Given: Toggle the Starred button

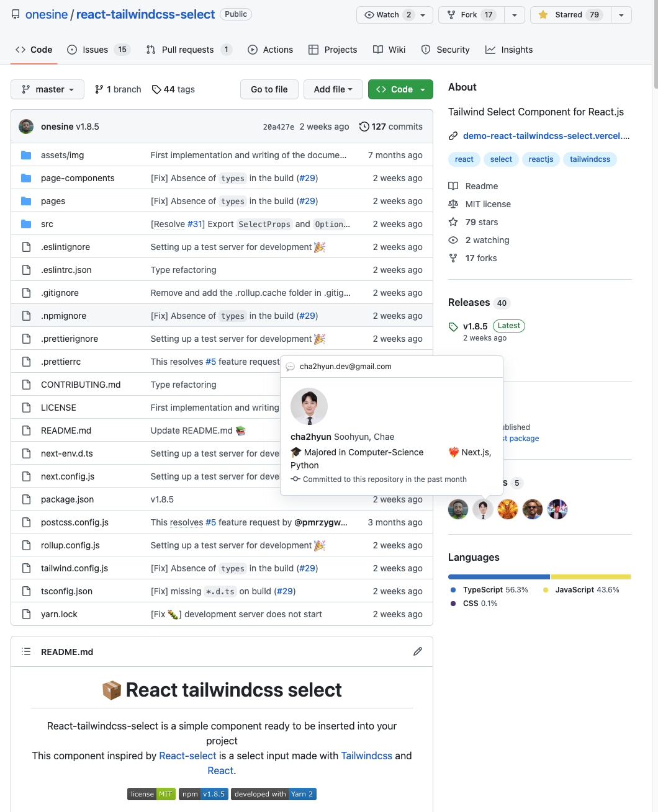Looking at the screenshot, I should point(570,15).
